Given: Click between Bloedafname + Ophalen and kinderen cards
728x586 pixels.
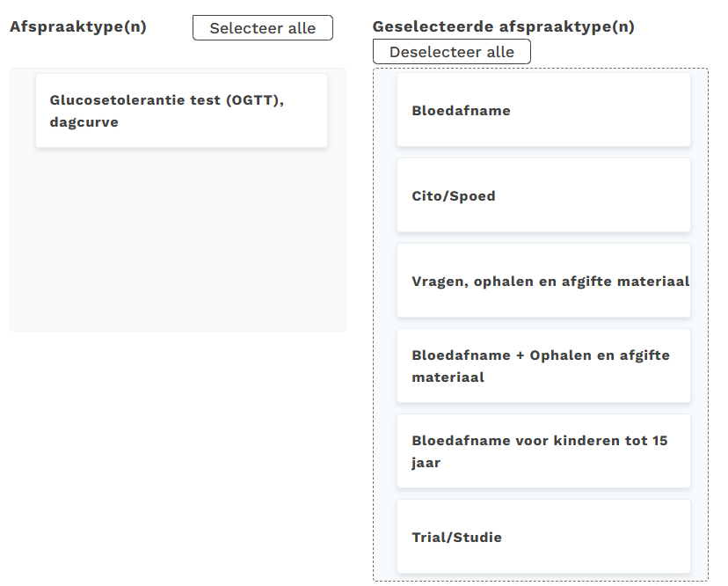Looking at the screenshot, I should 543,408.
